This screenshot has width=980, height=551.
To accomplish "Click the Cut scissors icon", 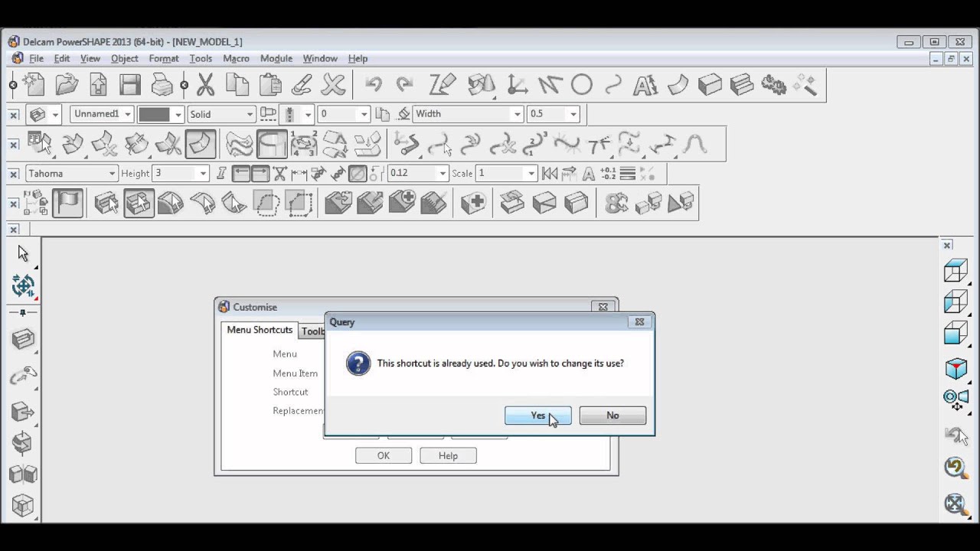I will [205, 84].
